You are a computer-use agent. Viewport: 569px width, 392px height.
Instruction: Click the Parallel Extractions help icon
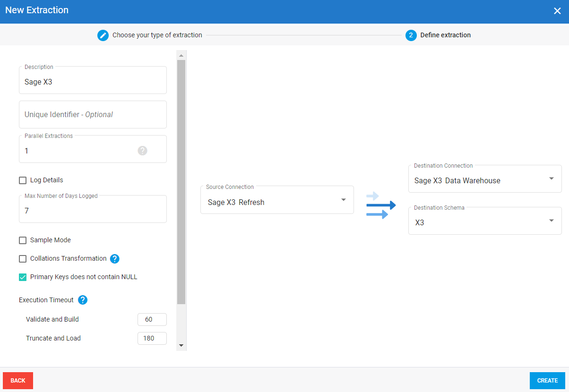click(143, 151)
